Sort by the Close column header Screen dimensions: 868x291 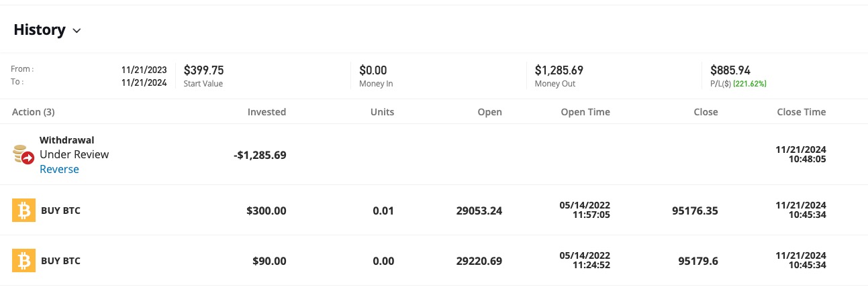coord(706,112)
